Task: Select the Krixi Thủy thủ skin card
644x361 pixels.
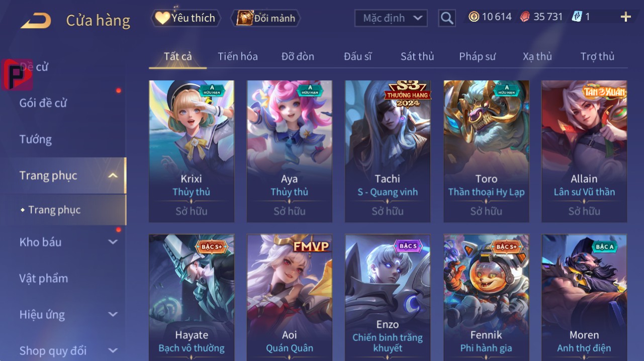Action: (192, 151)
